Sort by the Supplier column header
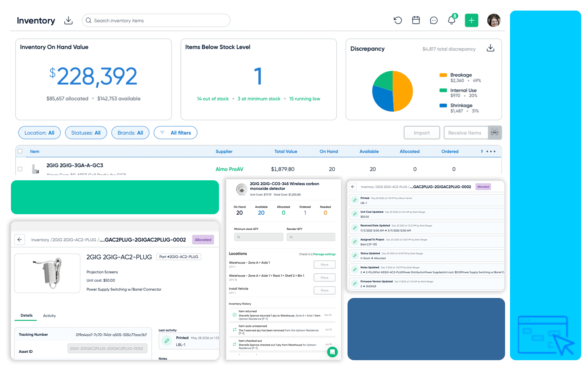The width and height of the screenshot is (588, 373). pos(224,152)
